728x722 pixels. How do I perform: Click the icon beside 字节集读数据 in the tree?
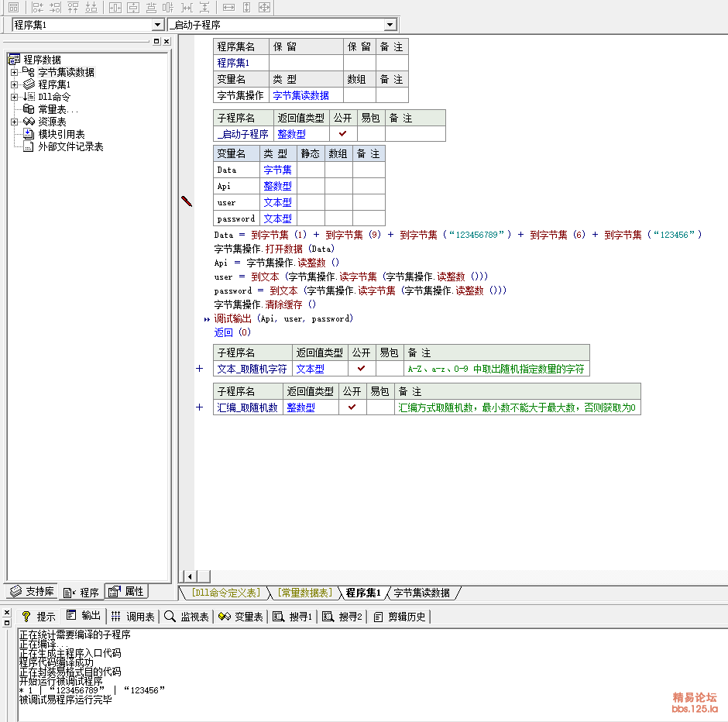[x=29, y=72]
